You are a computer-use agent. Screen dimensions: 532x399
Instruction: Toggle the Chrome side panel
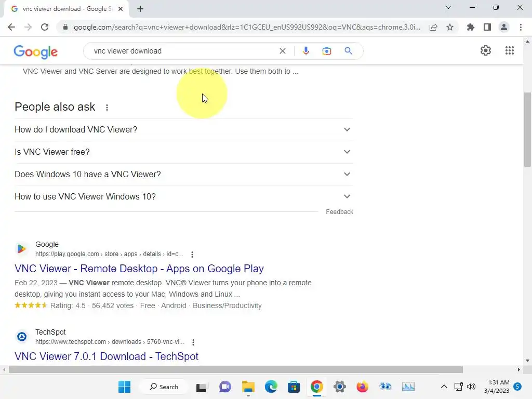pyautogui.click(x=487, y=27)
